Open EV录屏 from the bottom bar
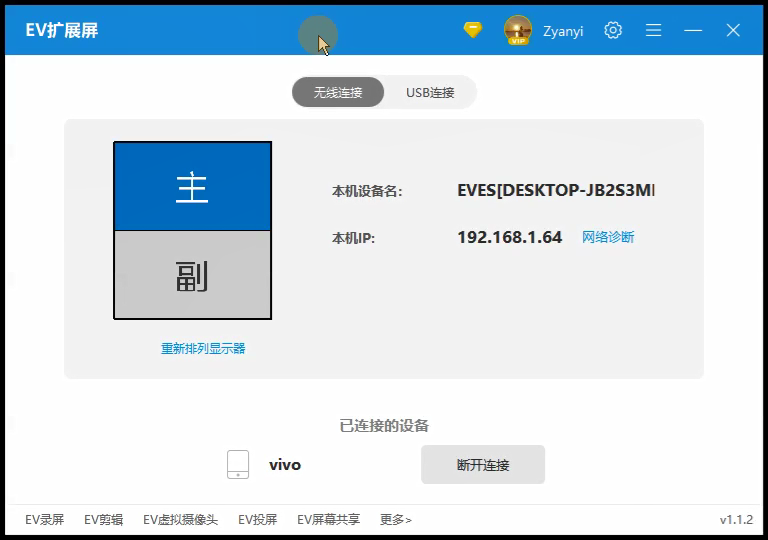 tap(45, 519)
